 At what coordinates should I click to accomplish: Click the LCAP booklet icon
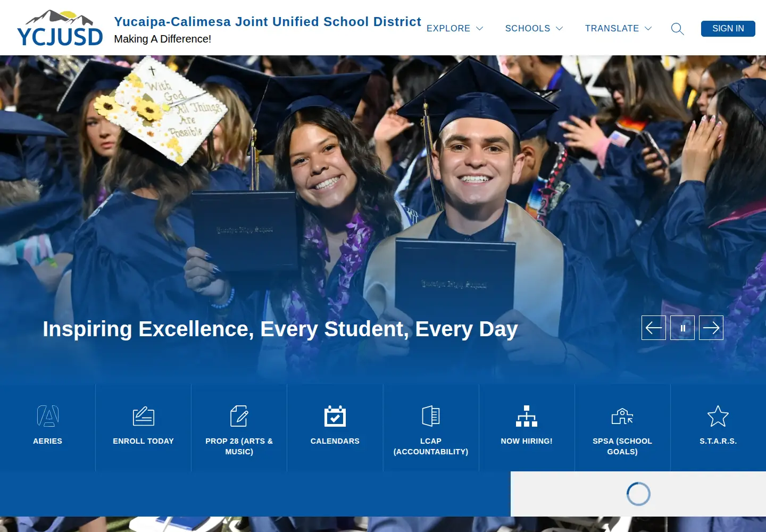click(431, 416)
